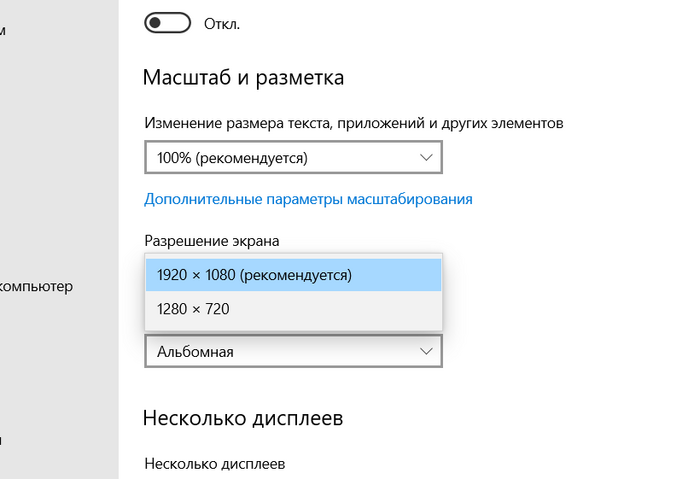Click the large Несколько дисплеев section heading

tap(243, 418)
